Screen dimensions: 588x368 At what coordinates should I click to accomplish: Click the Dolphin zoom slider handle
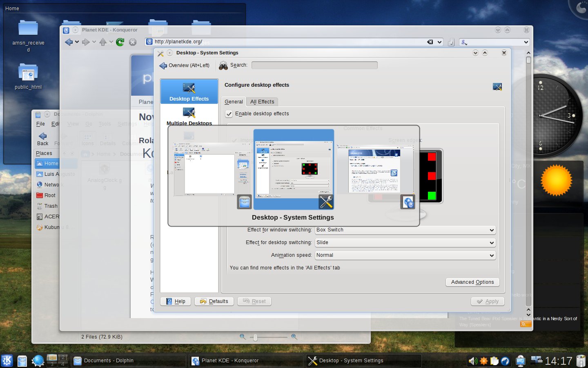point(255,337)
